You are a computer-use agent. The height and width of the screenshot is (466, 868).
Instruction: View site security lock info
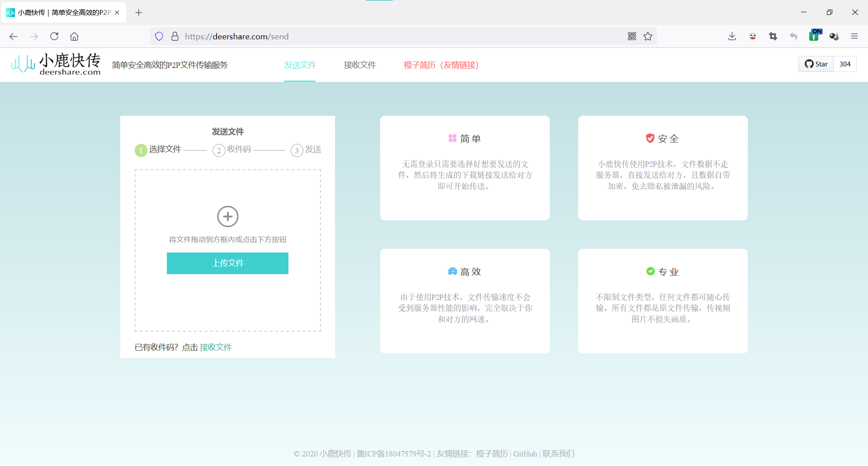click(x=175, y=36)
